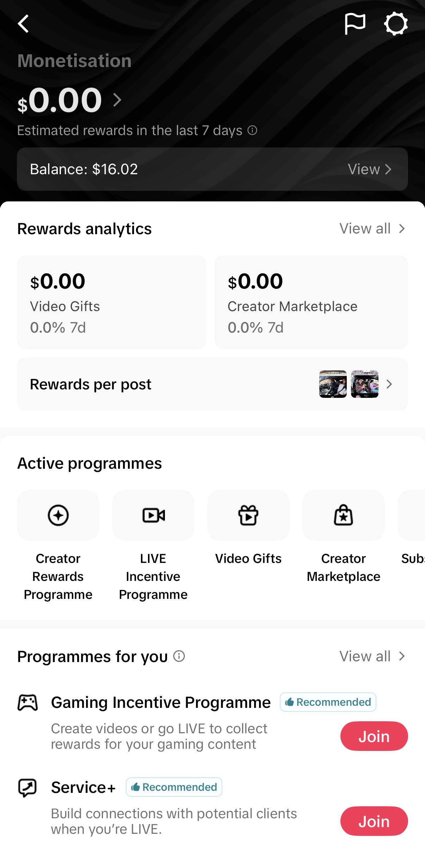Image resolution: width=425 pixels, height=868 pixels.
Task: Tap info icon beside Estimated rewards
Action: point(252,130)
